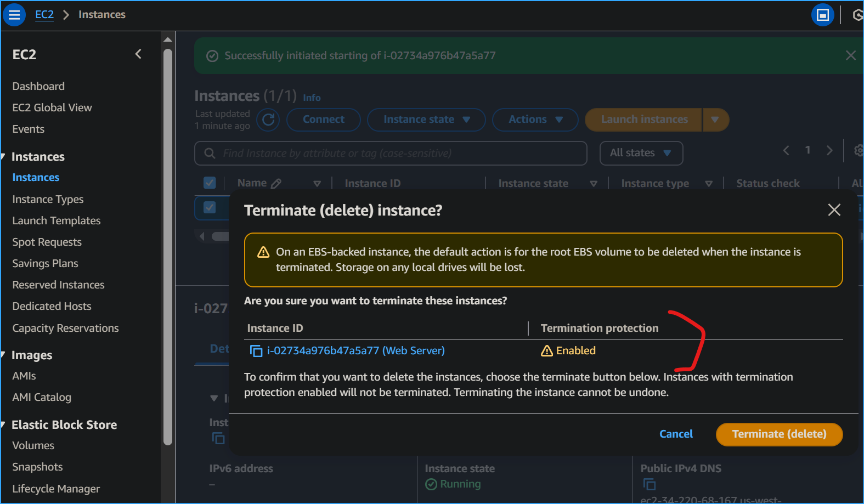Screen dimensions: 864x504
Task: Open Spot Requests page
Action: (x=47, y=242)
